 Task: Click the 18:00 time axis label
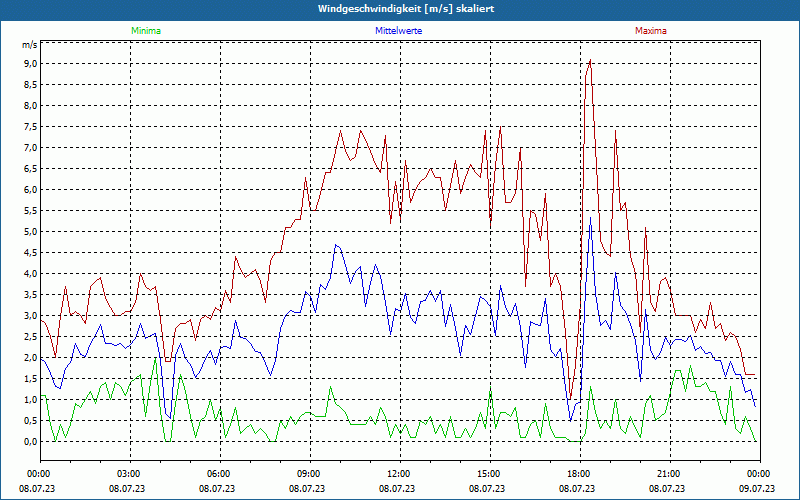coord(580,474)
